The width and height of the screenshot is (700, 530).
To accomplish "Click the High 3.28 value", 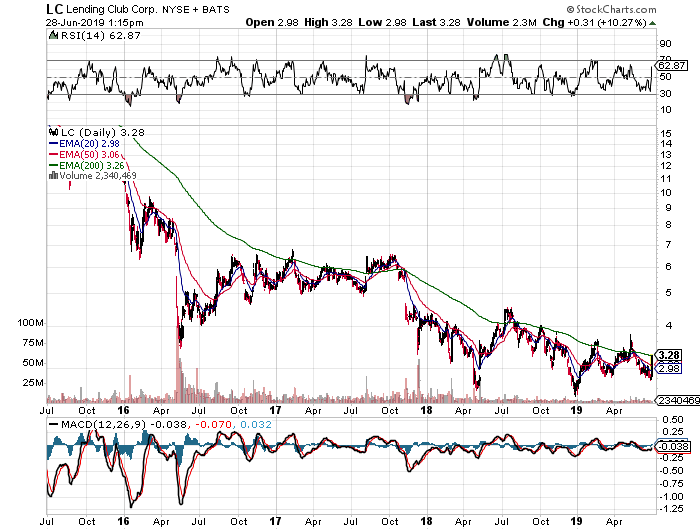I will tap(328, 22).
